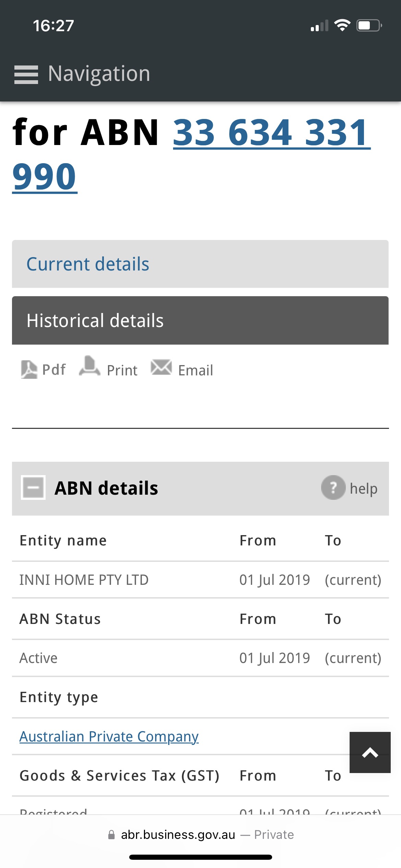Select the Historical details tab
The height and width of the screenshot is (868, 401).
(x=95, y=321)
